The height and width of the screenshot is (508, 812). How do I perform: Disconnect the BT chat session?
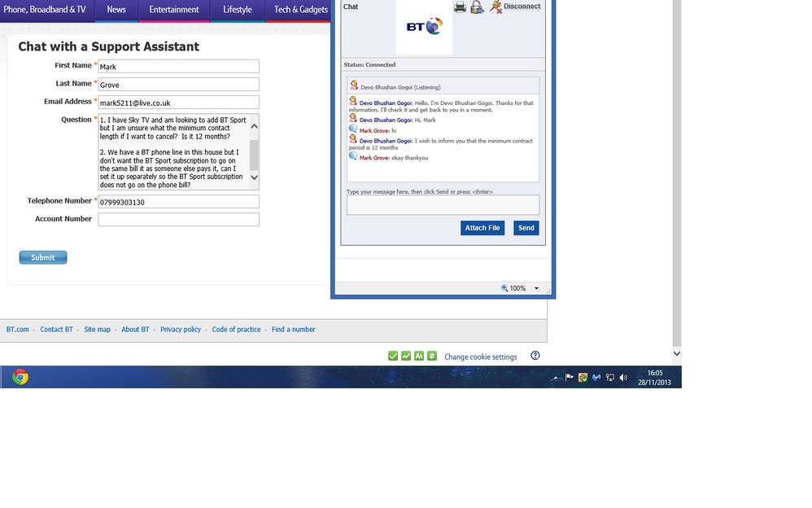point(515,7)
